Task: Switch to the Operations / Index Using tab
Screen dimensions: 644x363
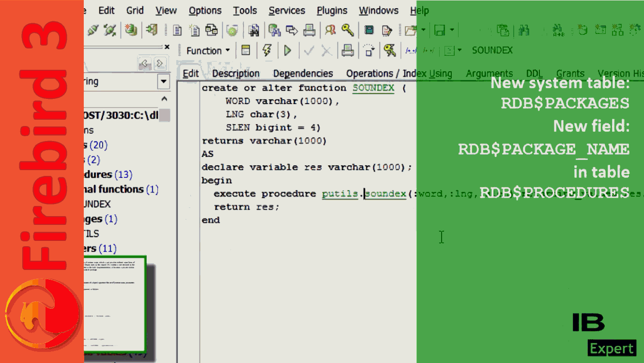Action: 399,74
